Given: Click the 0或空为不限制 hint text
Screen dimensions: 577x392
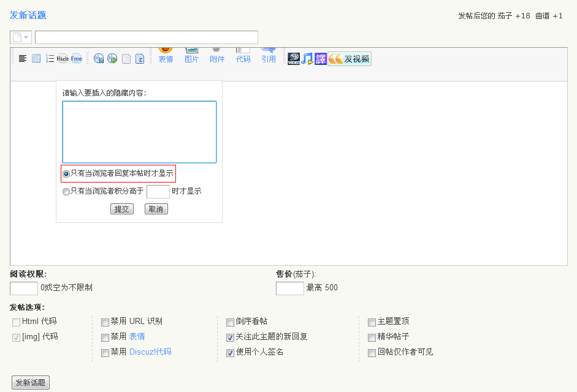Looking at the screenshot, I should pyautogui.click(x=67, y=287).
